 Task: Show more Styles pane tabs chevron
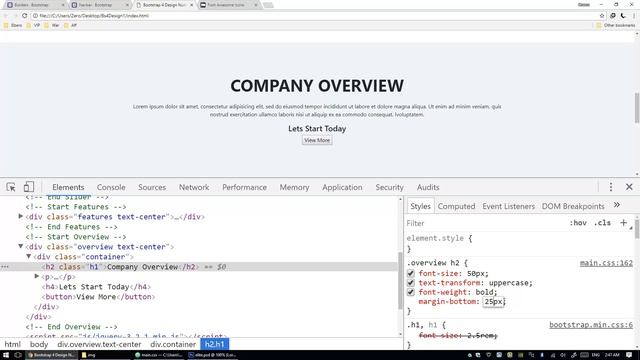point(617,205)
